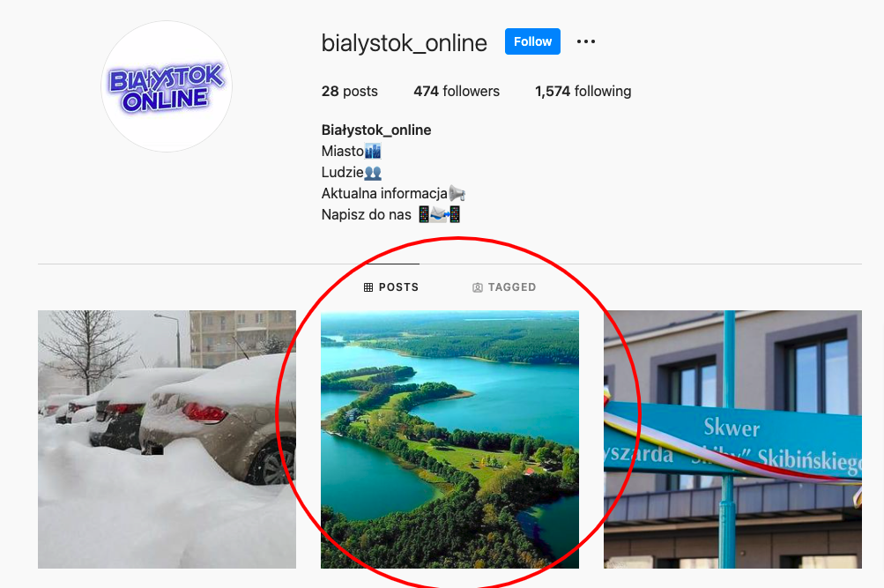Viewport: 884px width, 588px height.
Task: Open the aerial lake landscape post
Action: point(449,439)
